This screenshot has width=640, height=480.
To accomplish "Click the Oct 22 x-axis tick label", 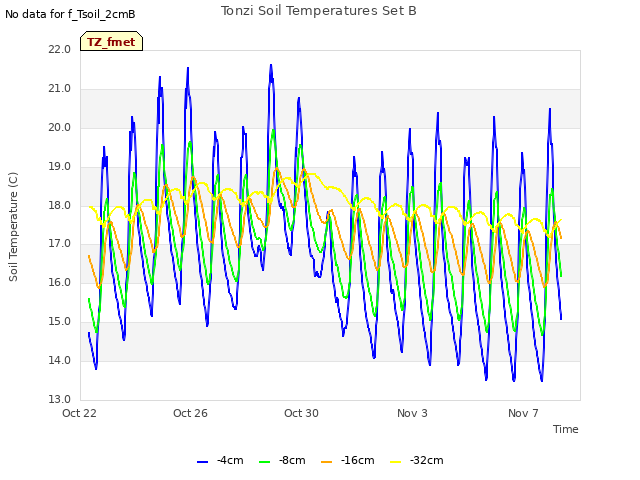I will 79,413.
